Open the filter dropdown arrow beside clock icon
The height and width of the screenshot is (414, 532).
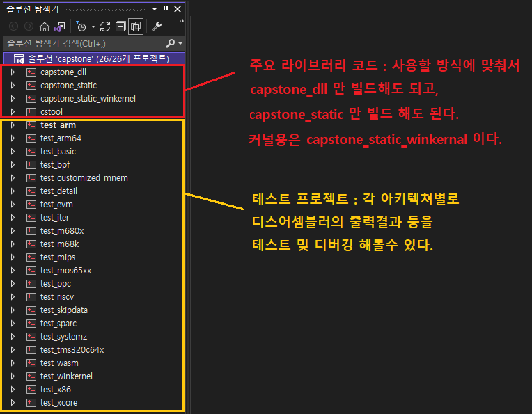click(93, 26)
